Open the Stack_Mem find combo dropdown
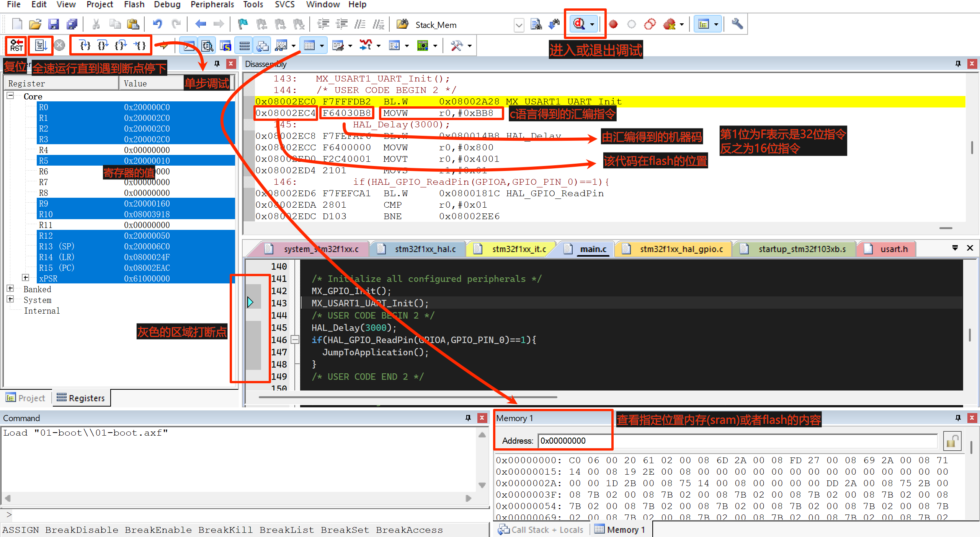This screenshot has width=980, height=537. (519, 25)
